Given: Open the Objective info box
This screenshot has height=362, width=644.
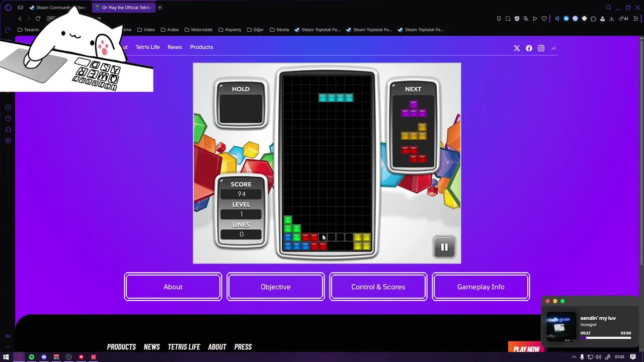Looking at the screenshot, I should coord(276,287).
